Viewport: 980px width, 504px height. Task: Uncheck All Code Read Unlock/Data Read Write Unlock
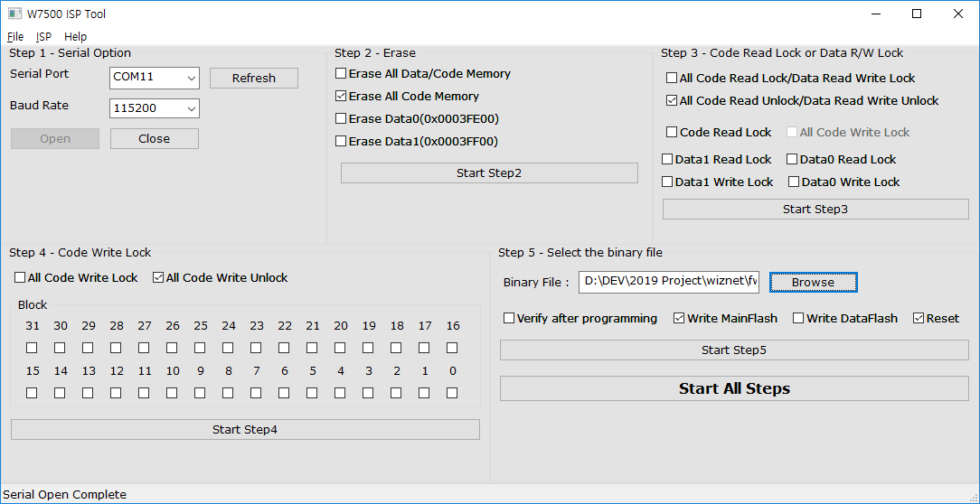pos(671,100)
